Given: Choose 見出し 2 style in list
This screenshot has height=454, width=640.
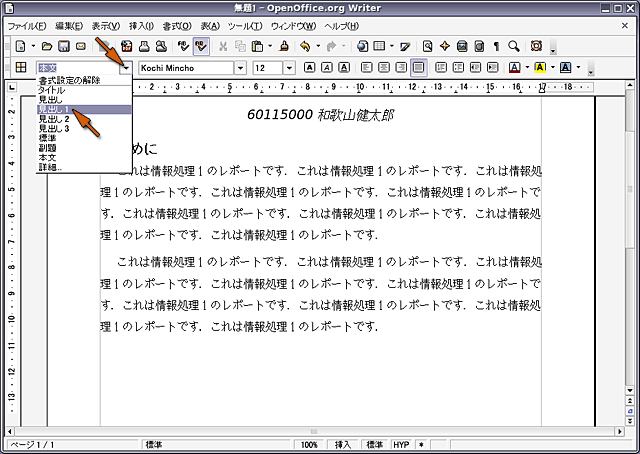Looking at the screenshot, I should (84, 119).
